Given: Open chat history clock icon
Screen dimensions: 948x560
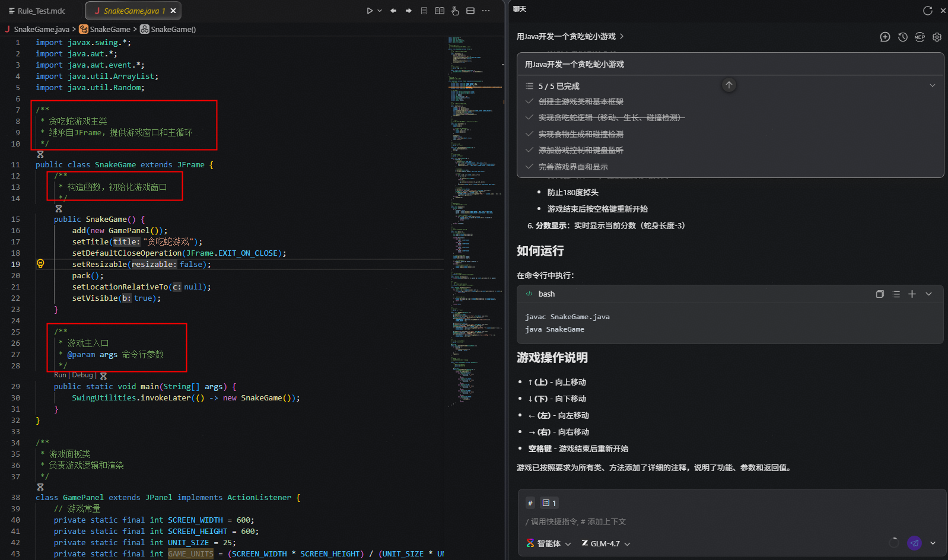Looking at the screenshot, I should click(902, 37).
